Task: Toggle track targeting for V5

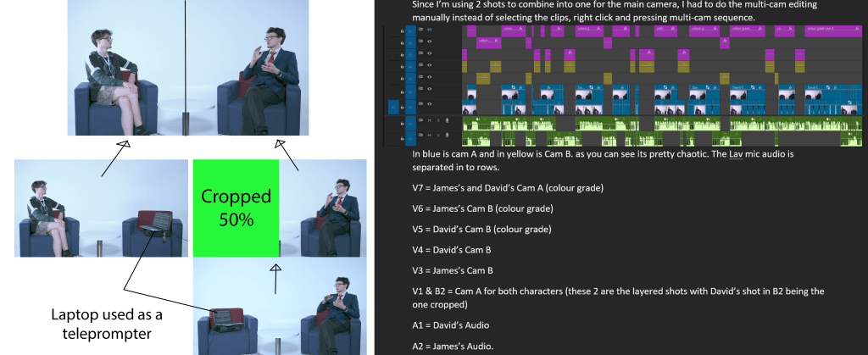Action: 411,55
